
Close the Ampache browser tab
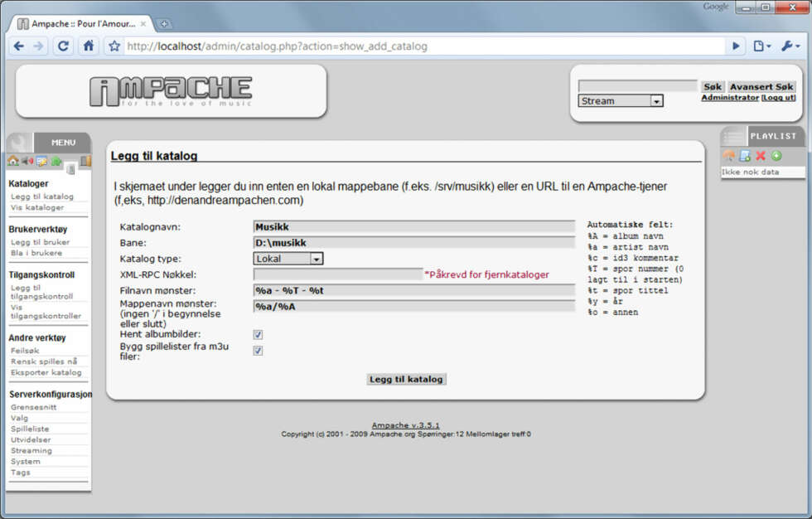[143, 24]
